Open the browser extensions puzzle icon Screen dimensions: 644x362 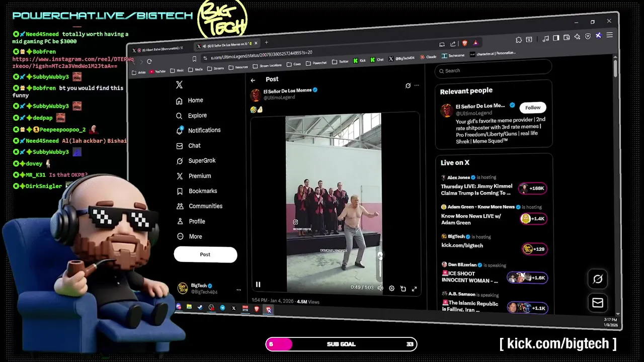tap(519, 40)
